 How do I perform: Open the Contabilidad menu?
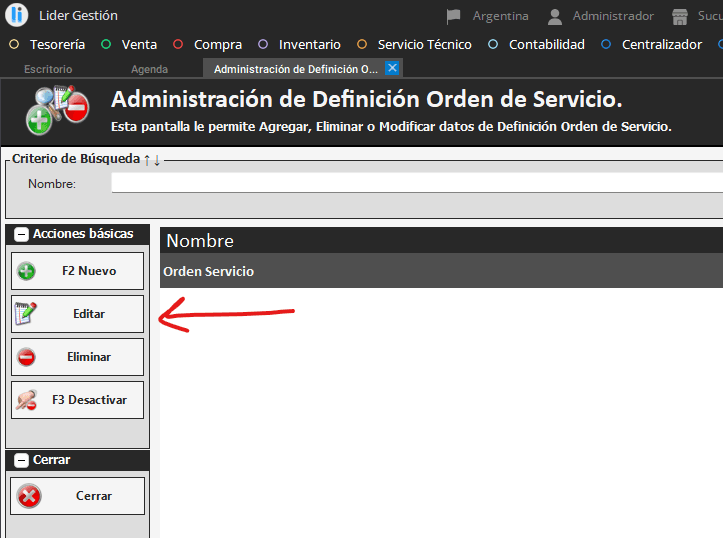pyautogui.click(x=546, y=44)
